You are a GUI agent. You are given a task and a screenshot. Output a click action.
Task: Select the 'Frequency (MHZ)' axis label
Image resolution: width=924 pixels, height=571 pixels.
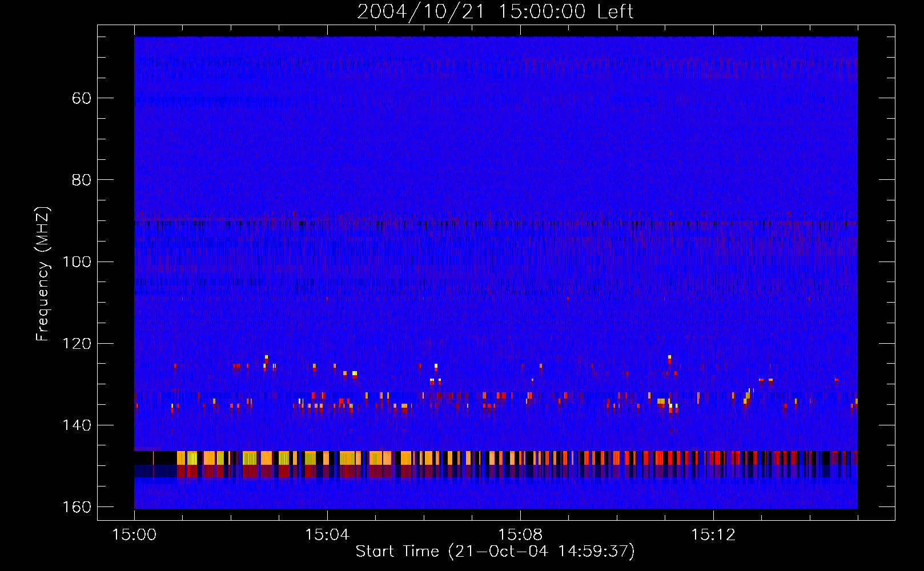(x=43, y=274)
